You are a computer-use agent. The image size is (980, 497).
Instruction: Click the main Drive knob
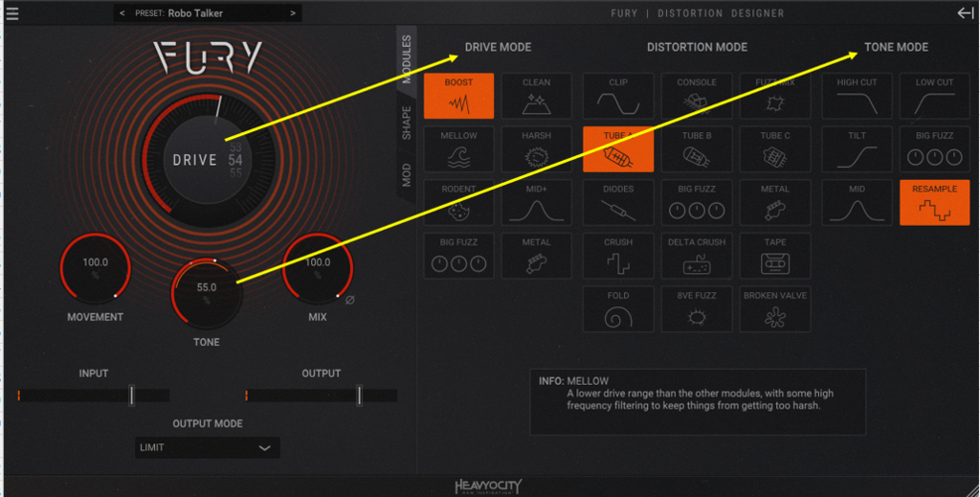tap(208, 160)
